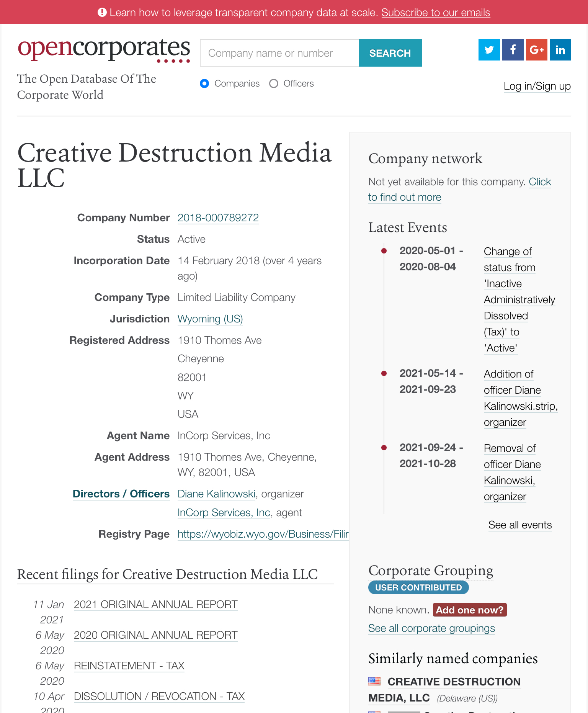This screenshot has width=588, height=713.
Task: Open the Directors / Officers heading link
Action: (x=121, y=494)
